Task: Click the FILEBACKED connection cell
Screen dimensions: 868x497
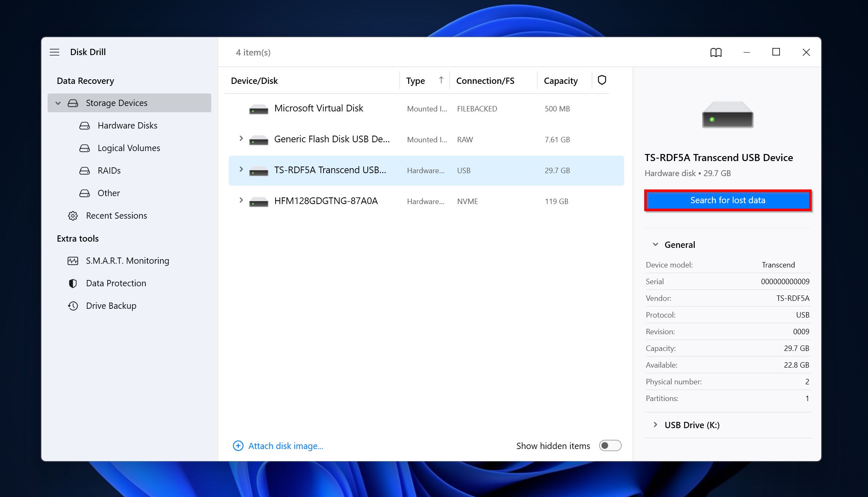Action: [x=477, y=109]
